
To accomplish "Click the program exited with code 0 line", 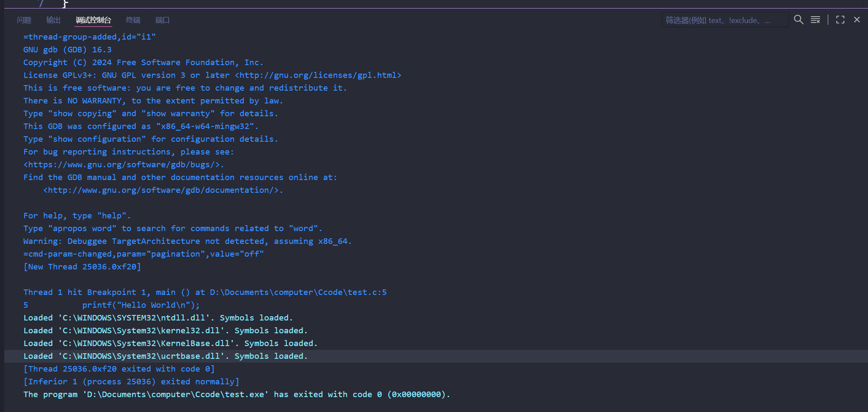I will click(x=236, y=395).
